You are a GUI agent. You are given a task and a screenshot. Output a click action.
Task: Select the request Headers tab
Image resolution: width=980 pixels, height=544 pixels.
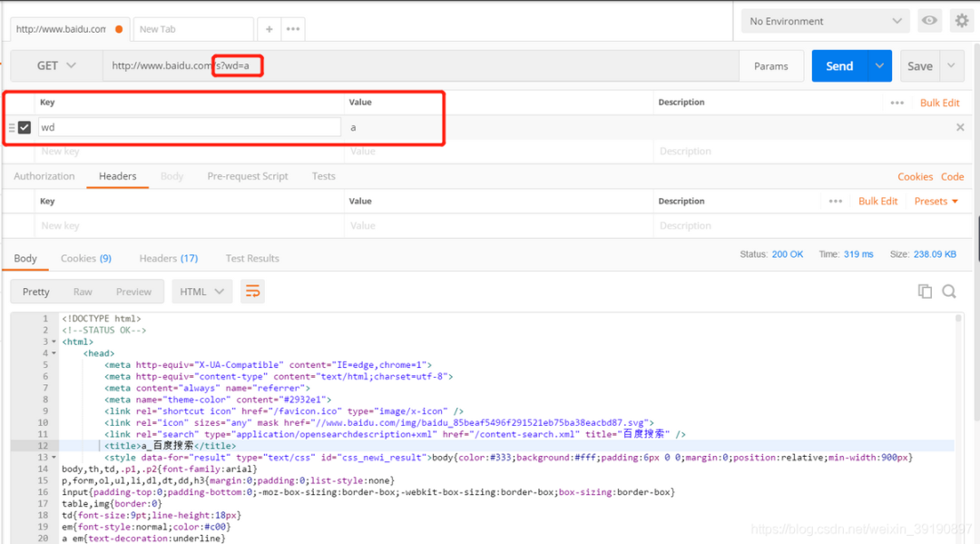pyautogui.click(x=117, y=176)
